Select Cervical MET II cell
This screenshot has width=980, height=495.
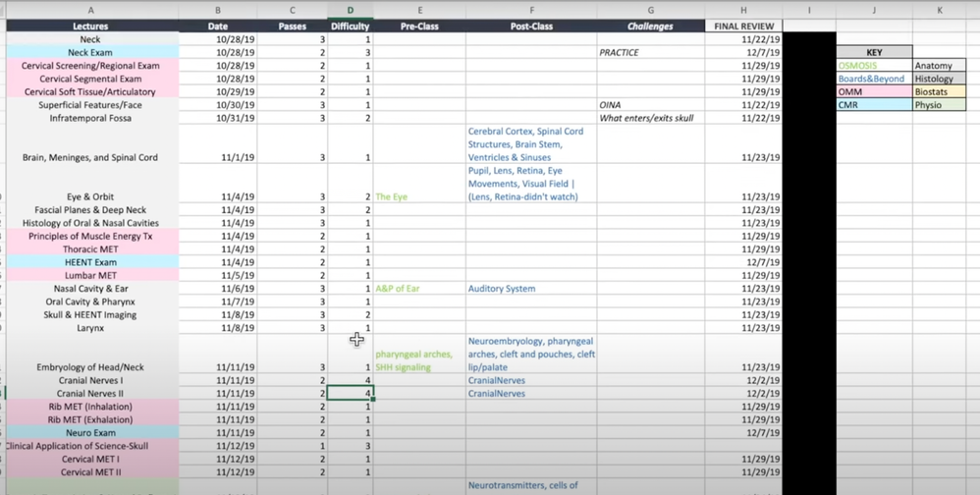coord(91,472)
